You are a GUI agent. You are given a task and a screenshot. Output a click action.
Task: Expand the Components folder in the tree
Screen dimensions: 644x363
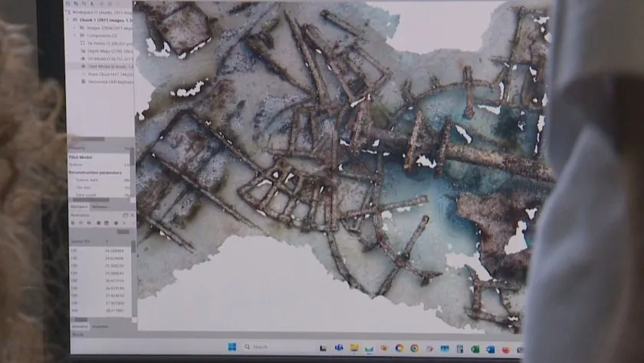tap(74, 35)
